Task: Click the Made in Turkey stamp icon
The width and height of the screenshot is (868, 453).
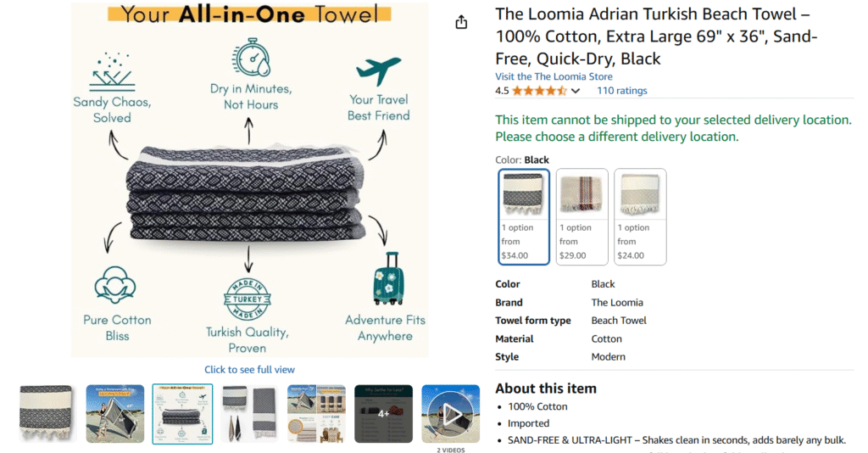Action: (x=248, y=299)
